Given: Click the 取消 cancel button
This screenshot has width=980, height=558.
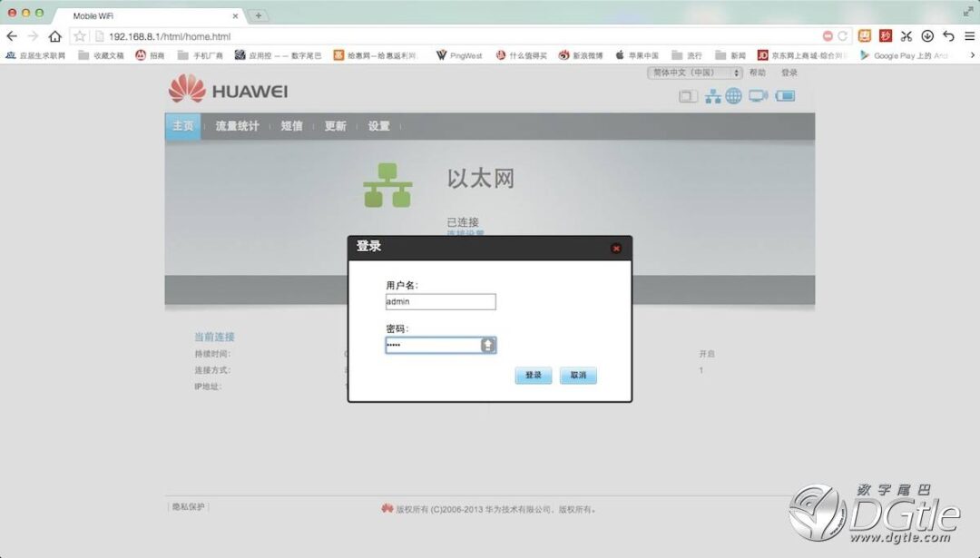Looking at the screenshot, I should pos(578,375).
